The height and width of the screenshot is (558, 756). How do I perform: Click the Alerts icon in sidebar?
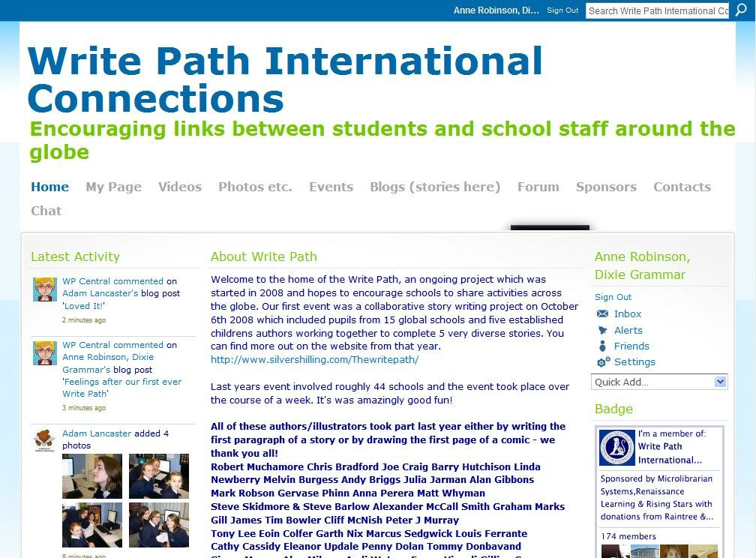pos(602,330)
